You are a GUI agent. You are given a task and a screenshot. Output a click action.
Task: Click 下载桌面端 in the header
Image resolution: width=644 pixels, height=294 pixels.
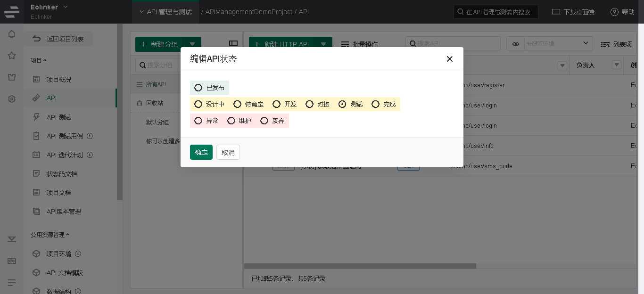573,12
